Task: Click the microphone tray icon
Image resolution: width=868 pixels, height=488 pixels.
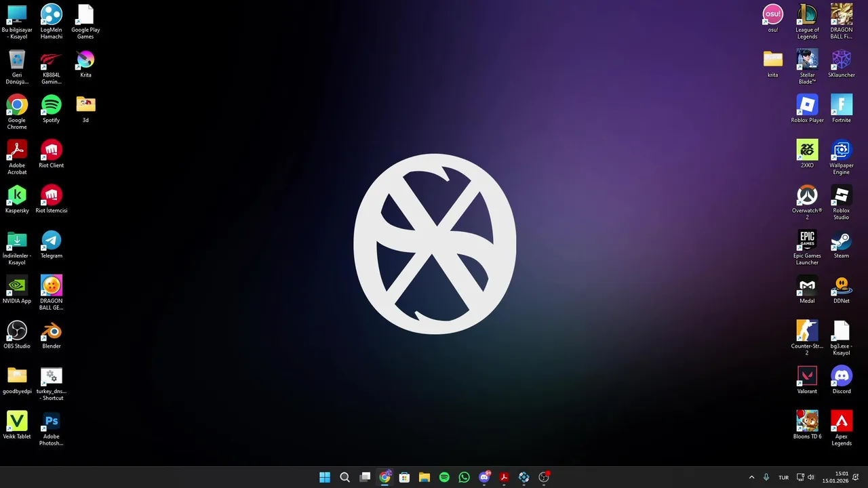Action: 766,477
